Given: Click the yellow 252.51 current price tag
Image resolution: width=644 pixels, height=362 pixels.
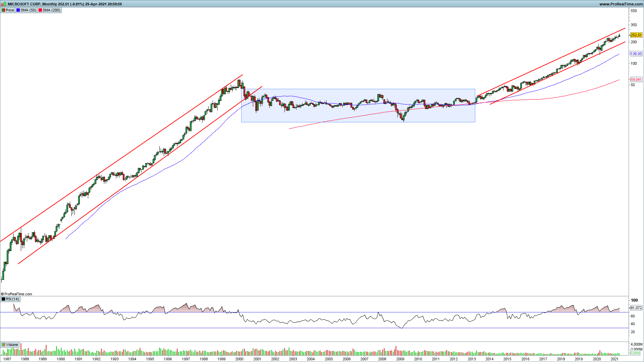Looking at the screenshot, I should click(636, 35).
